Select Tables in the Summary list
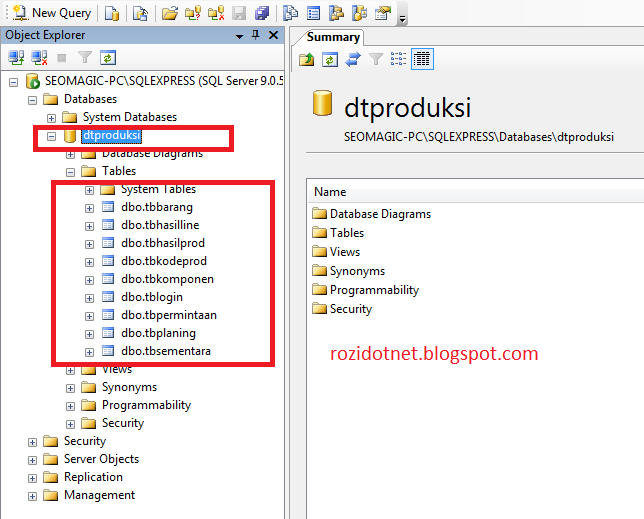This screenshot has width=644, height=519. pos(347,233)
